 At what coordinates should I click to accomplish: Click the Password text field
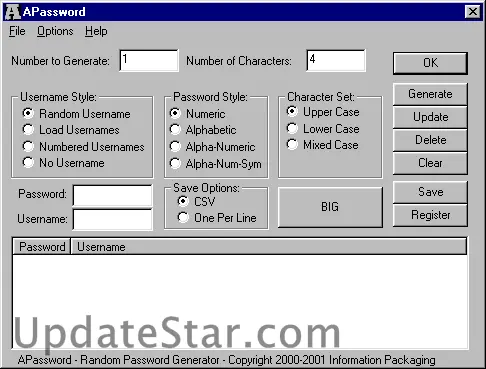pyautogui.click(x=112, y=195)
